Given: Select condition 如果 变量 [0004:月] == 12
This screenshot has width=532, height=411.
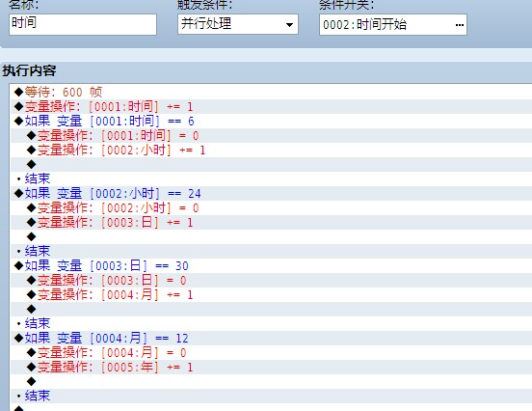Looking at the screenshot, I should pyautogui.click(x=272, y=339).
